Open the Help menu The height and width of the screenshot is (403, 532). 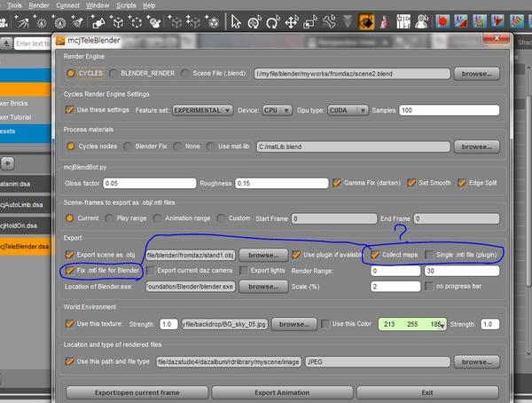click(149, 5)
